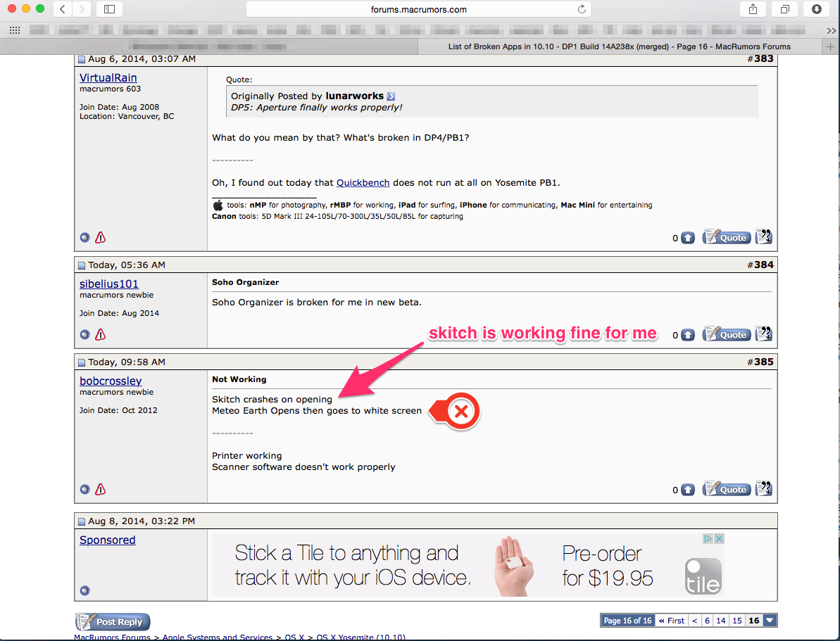Image resolution: width=840 pixels, height=641 pixels.
Task: Click the Page 16 of 16 label
Action: [x=628, y=621]
